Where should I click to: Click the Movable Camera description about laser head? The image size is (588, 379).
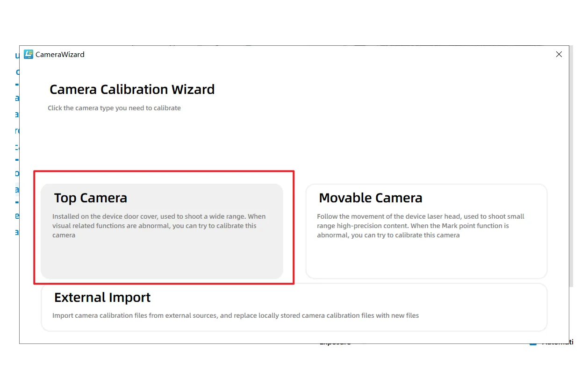pos(420,226)
